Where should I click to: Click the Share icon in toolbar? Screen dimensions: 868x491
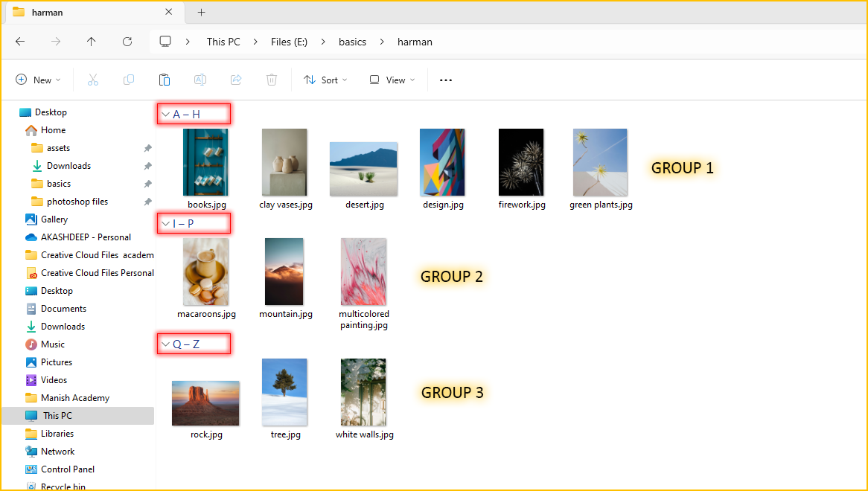[236, 80]
